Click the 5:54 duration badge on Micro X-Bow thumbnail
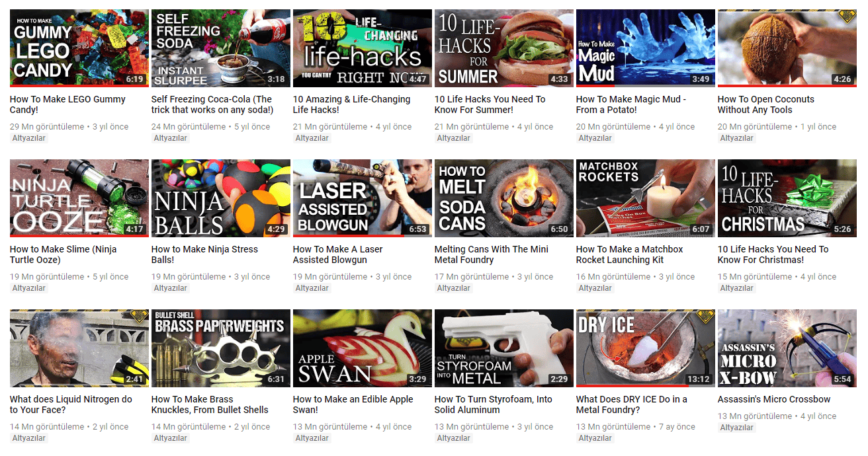This screenshot has height=456, width=868. (x=842, y=379)
